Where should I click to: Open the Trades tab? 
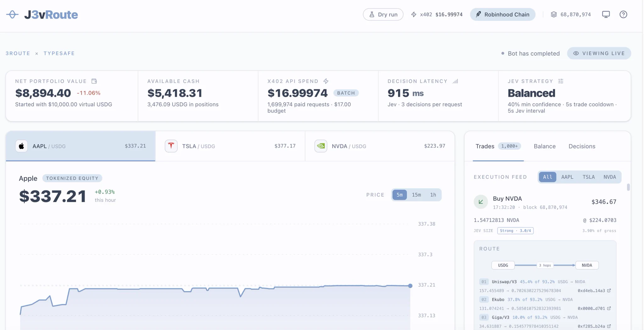(x=498, y=146)
